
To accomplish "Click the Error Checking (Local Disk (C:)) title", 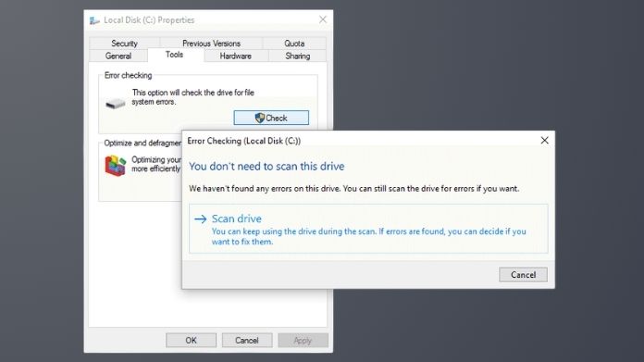I will pos(244,141).
